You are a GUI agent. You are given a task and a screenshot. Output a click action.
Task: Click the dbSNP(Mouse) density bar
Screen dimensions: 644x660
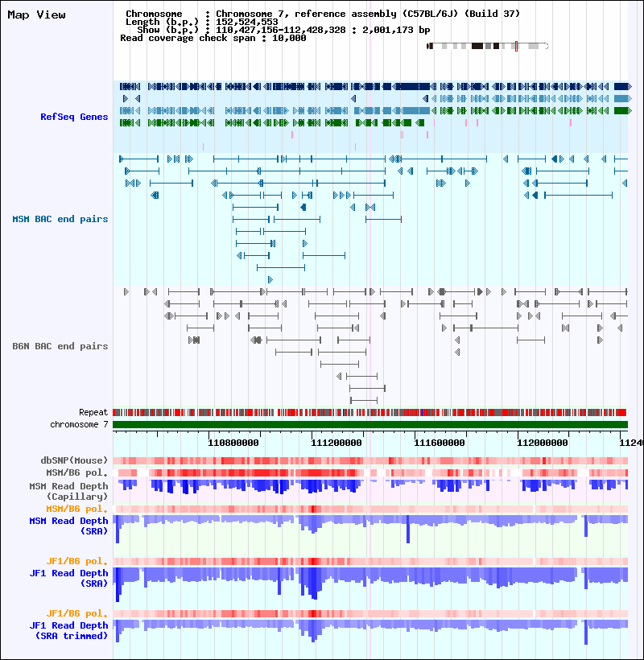click(370, 461)
